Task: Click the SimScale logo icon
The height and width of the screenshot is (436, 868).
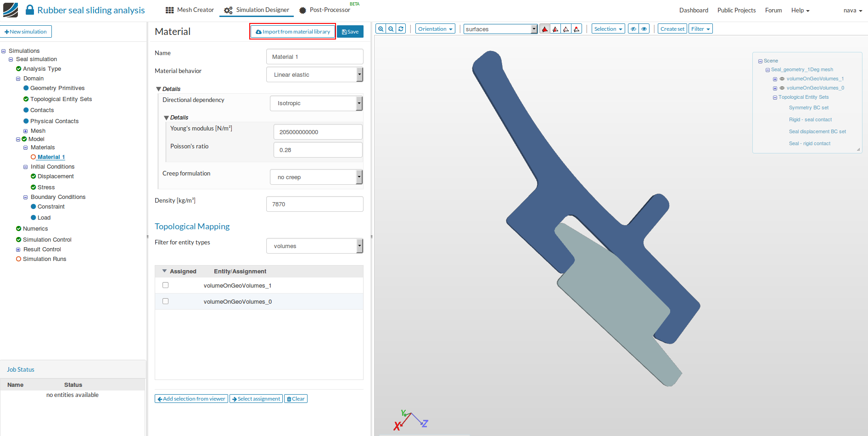Action: point(11,10)
